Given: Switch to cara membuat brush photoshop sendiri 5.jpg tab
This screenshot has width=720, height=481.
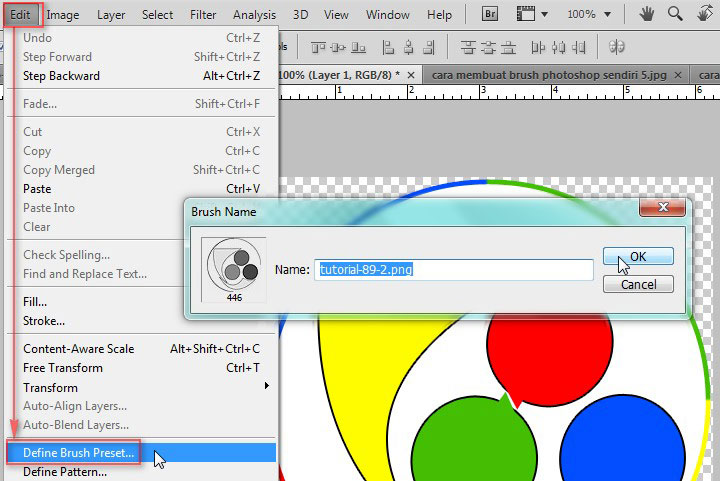Looking at the screenshot, I should click(x=549, y=75).
